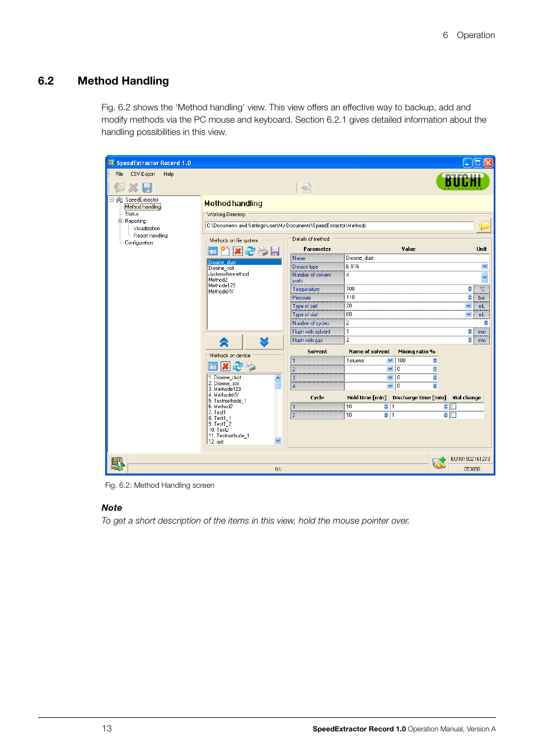Click the Working Directory path field
The width and height of the screenshot is (534, 756).
pos(340,226)
